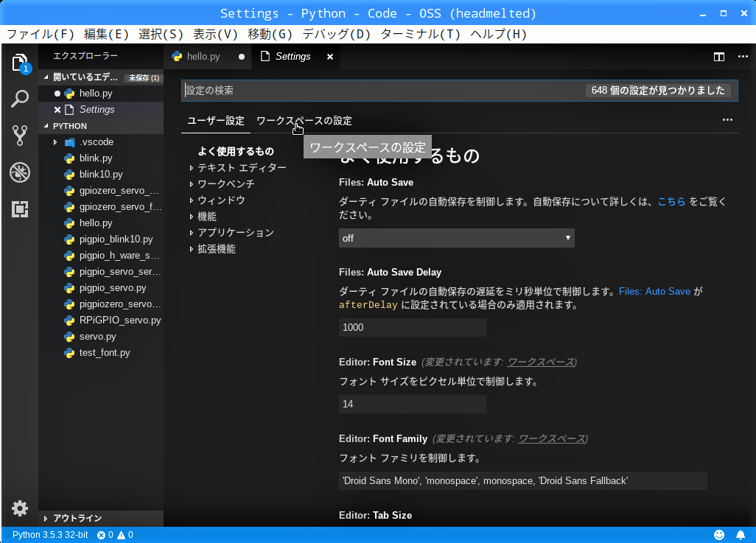Open the Debug view icon
Image resolution: width=756 pixels, height=543 pixels.
(x=20, y=172)
